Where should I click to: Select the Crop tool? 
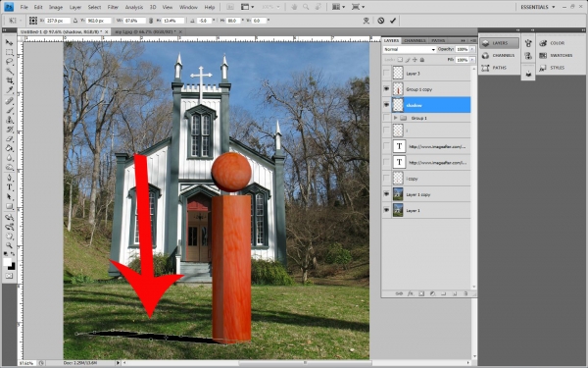click(9, 80)
